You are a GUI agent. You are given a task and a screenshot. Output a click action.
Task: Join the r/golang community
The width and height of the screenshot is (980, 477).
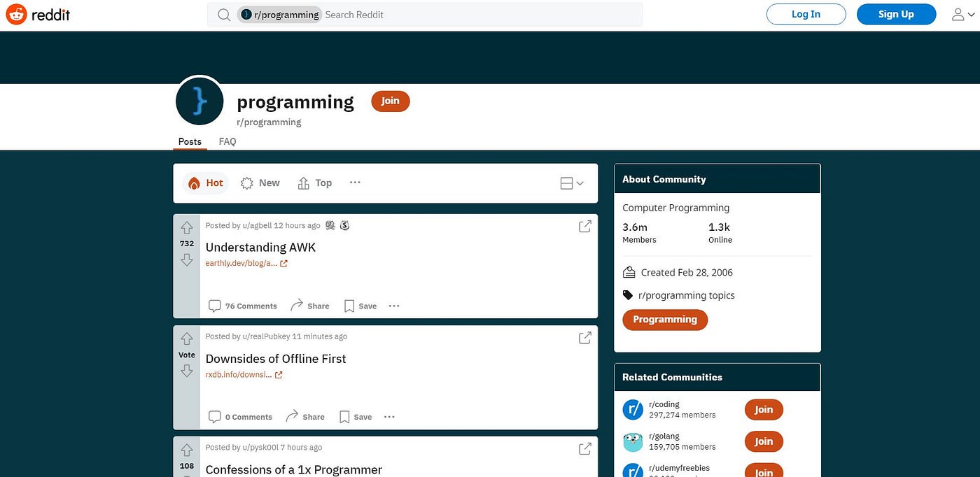tap(764, 441)
